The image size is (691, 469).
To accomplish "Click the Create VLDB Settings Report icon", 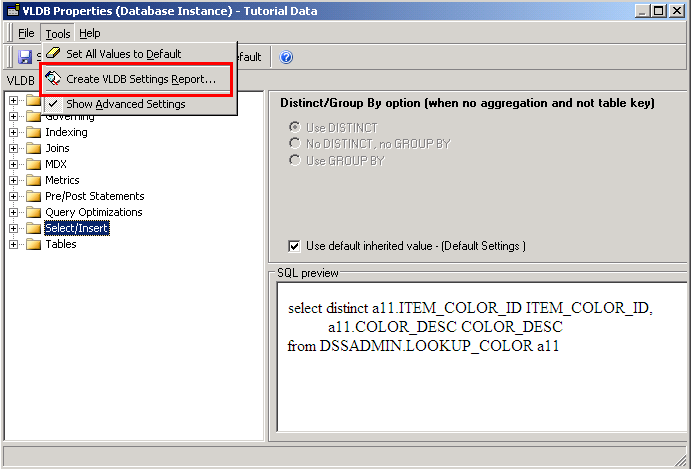I will coord(54,78).
